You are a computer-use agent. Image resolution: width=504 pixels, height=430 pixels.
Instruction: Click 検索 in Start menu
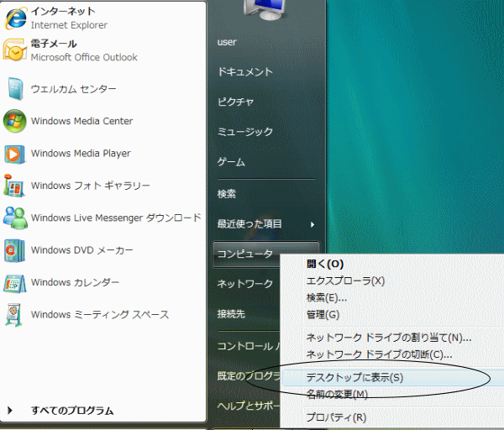click(x=227, y=193)
